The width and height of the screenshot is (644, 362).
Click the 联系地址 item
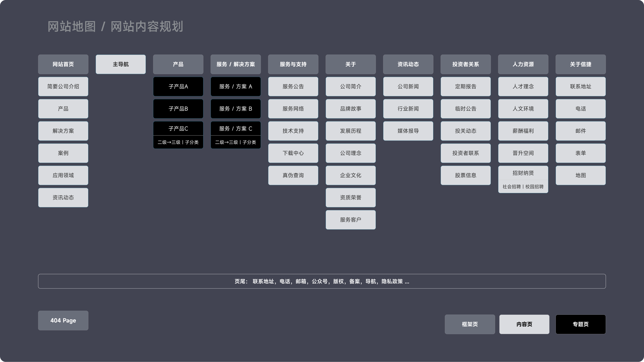581,87
